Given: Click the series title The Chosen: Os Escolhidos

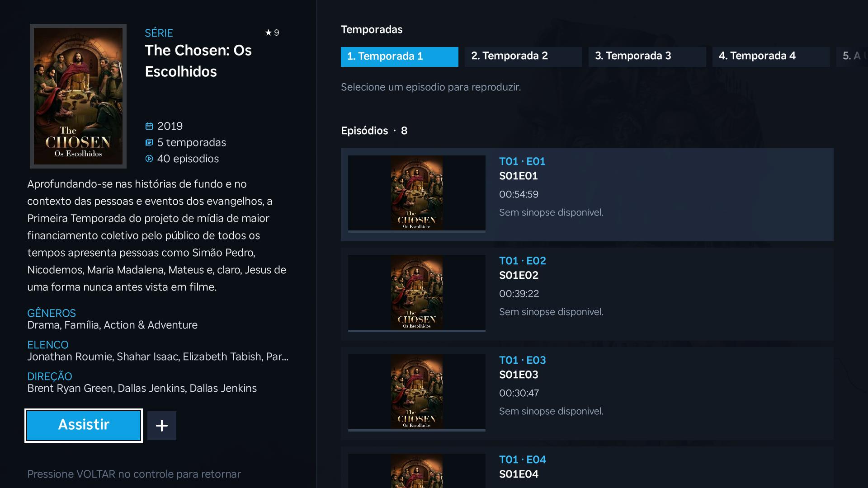Looking at the screenshot, I should (x=198, y=61).
